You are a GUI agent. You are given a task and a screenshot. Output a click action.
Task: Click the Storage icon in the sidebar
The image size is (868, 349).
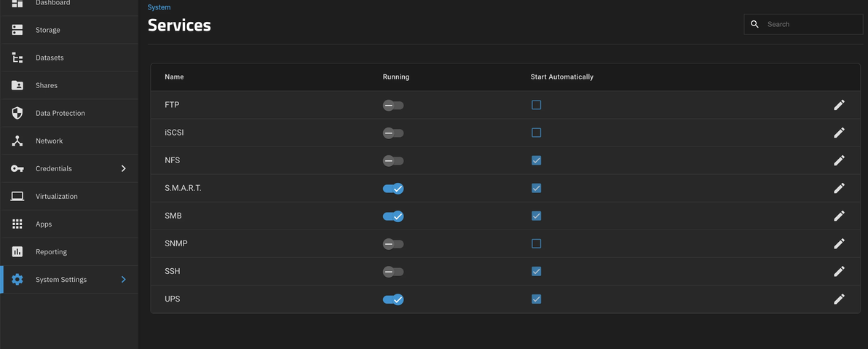[17, 30]
